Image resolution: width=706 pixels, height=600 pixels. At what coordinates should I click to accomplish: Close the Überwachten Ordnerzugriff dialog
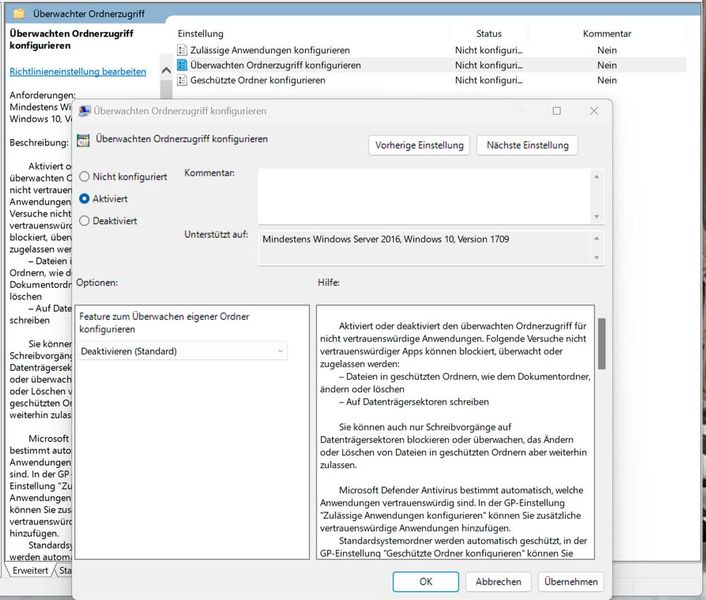click(x=594, y=111)
